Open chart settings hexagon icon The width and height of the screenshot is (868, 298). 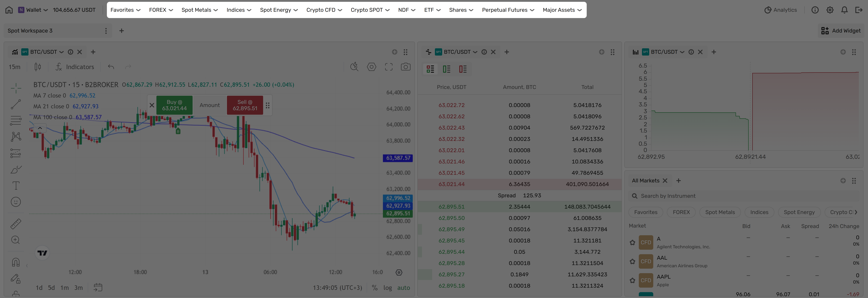tap(371, 67)
